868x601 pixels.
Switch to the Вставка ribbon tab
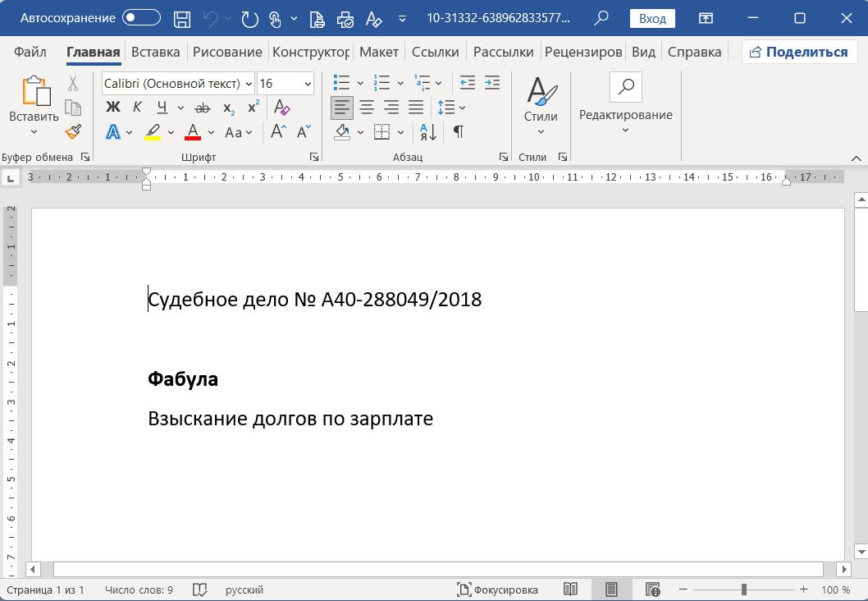pos(155,51)
